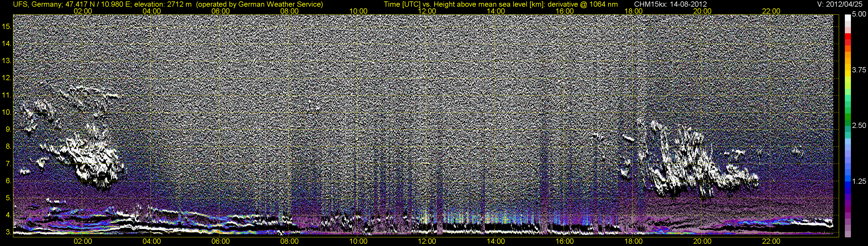The image size is (868, 246).
Task: Click the 10:00 label on the top time axis
Action: [x=358, y=11]
